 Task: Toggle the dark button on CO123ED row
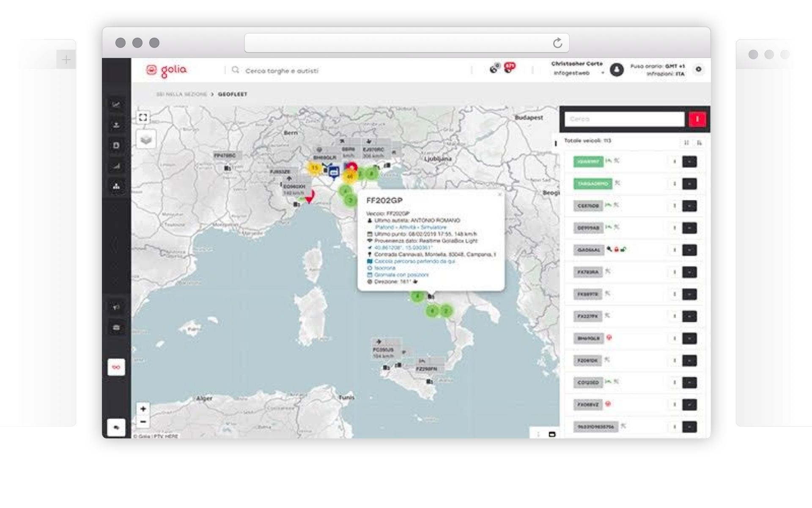pos(689,382)
